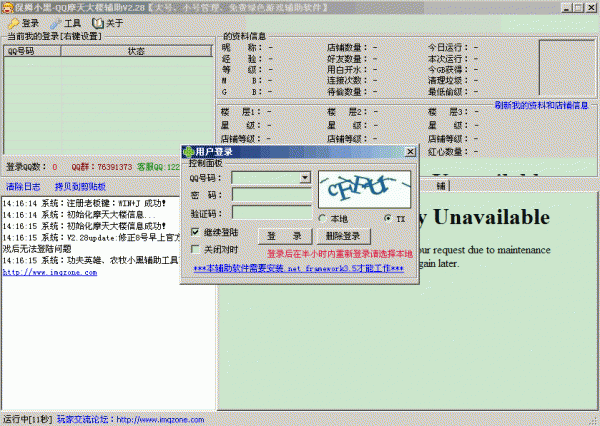The height and width of the screenshot is (426, 600).
Task: Click the QQ号码 column header
Action: (32, 51)
